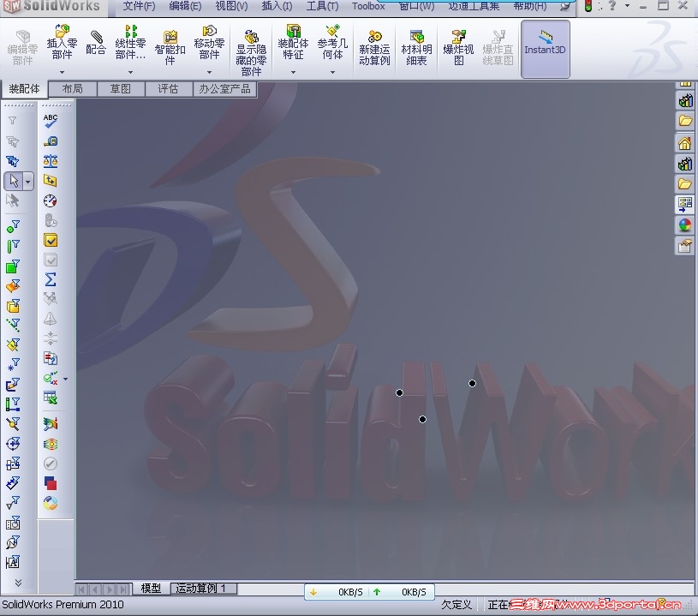Viewport: 698px width, 616px height.
Task: Toggle Filter Faces (green square funnel)
Action: 13,266
